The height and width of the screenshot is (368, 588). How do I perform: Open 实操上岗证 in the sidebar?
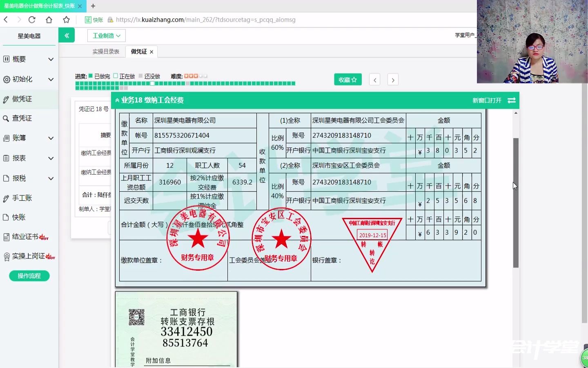click(x=29, y=256)
